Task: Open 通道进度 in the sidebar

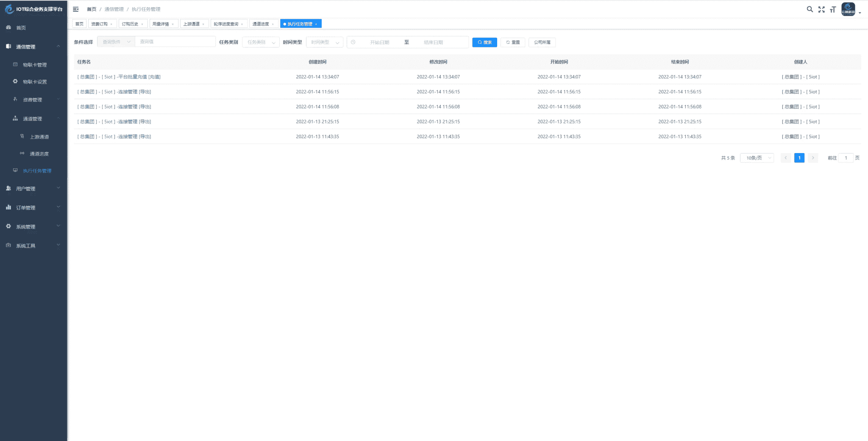Action: [39, 154]
